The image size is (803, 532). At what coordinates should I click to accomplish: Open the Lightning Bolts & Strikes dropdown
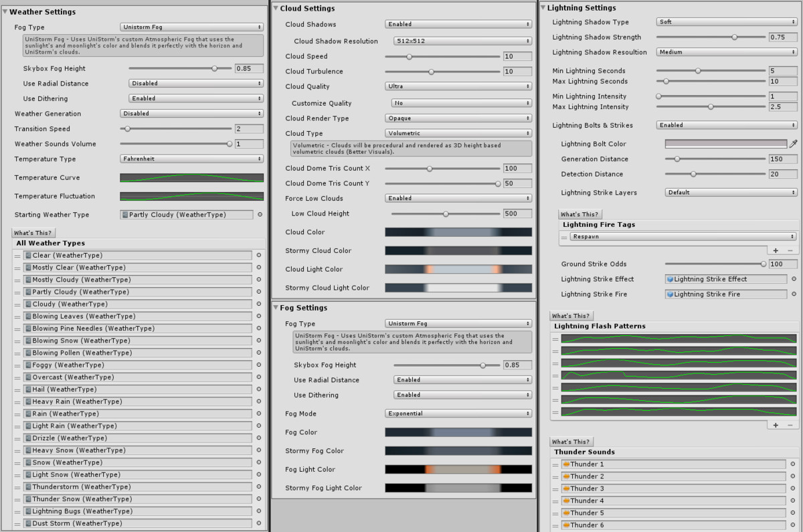point(727,125)
